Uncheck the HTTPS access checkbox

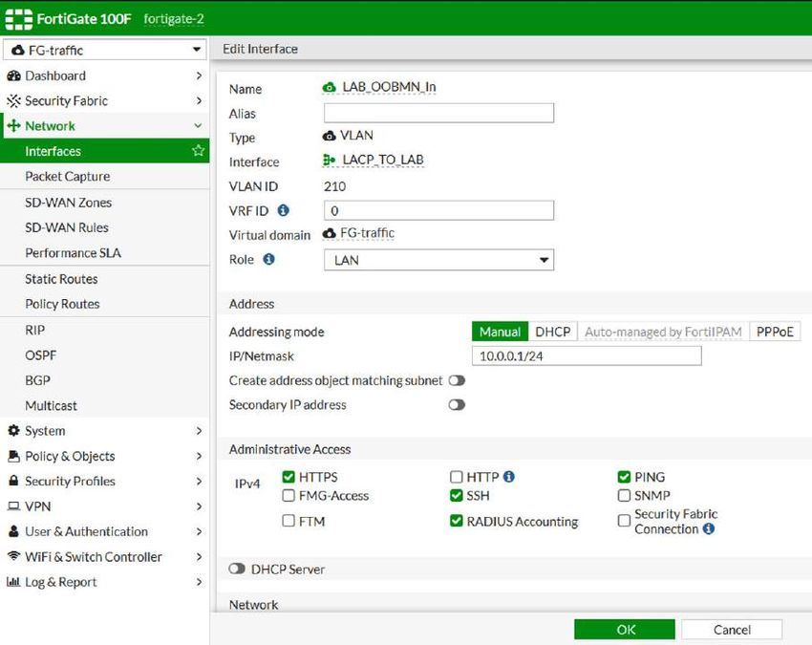pyautogui.click(x=288, y=477)
